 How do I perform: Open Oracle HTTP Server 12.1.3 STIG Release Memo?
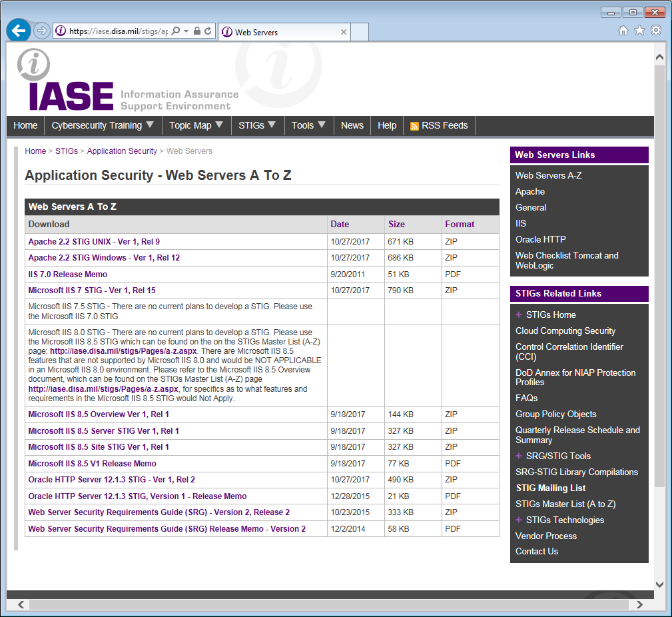[138, 496]
